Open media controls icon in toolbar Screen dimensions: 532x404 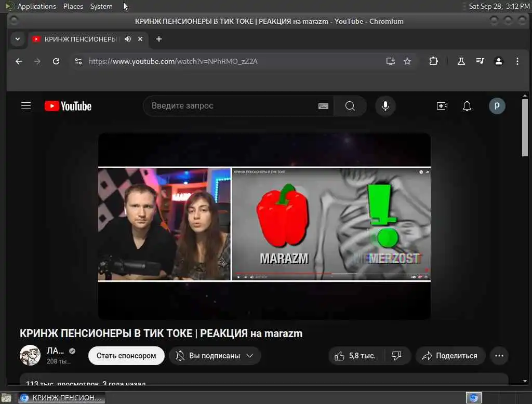tap(480, 61)
